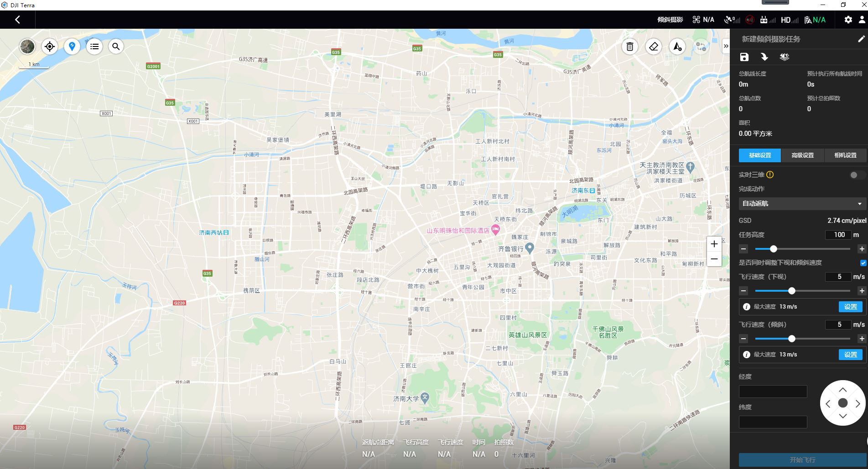The height and width of the screenshot is (469, 868).
Task: Switch map layer via satellite thumbnail
Action: 27,46
